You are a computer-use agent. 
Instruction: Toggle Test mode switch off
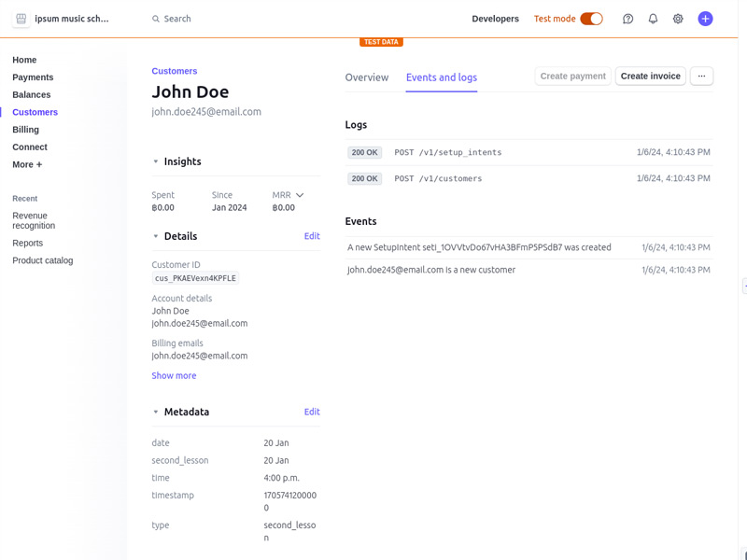click(x=591, y=19)
